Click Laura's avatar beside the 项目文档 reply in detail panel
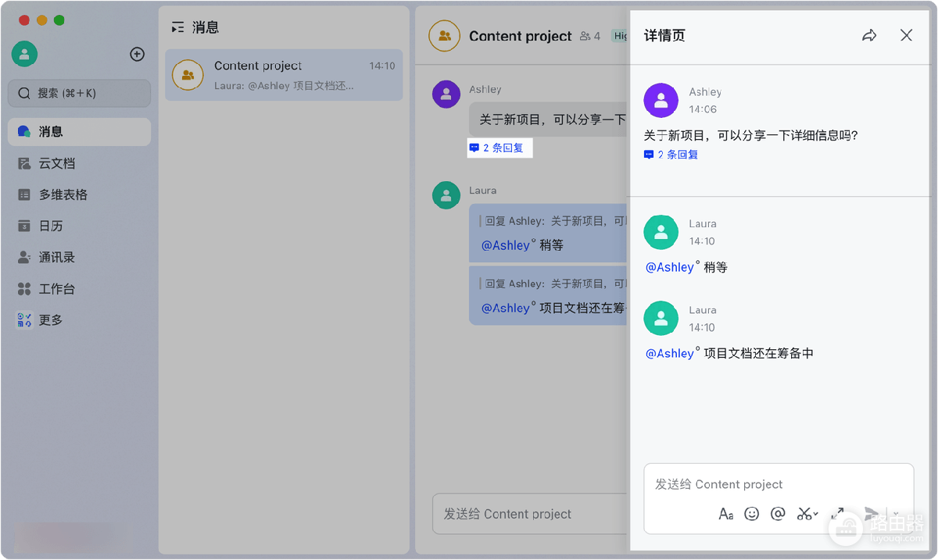Viewport: 938px width, 560px height. (661, 318)
